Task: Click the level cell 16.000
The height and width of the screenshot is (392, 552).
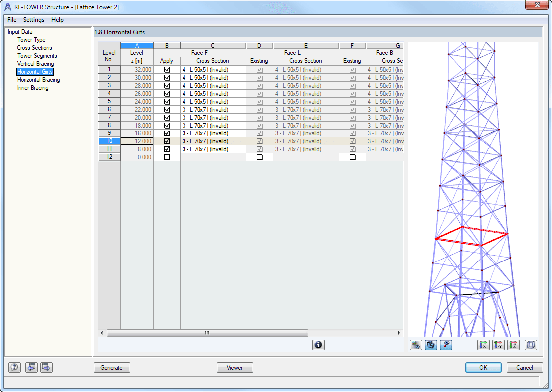Action: pos(137,133)
